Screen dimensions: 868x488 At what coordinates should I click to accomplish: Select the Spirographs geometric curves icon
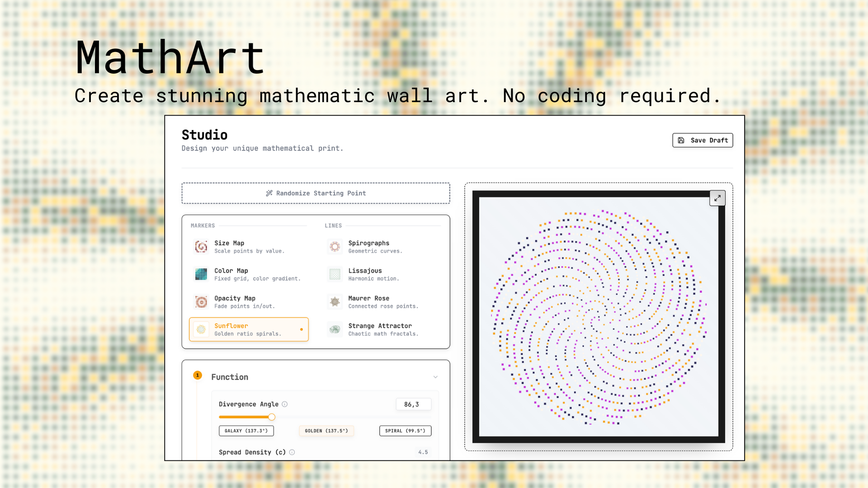pos(335,247)
